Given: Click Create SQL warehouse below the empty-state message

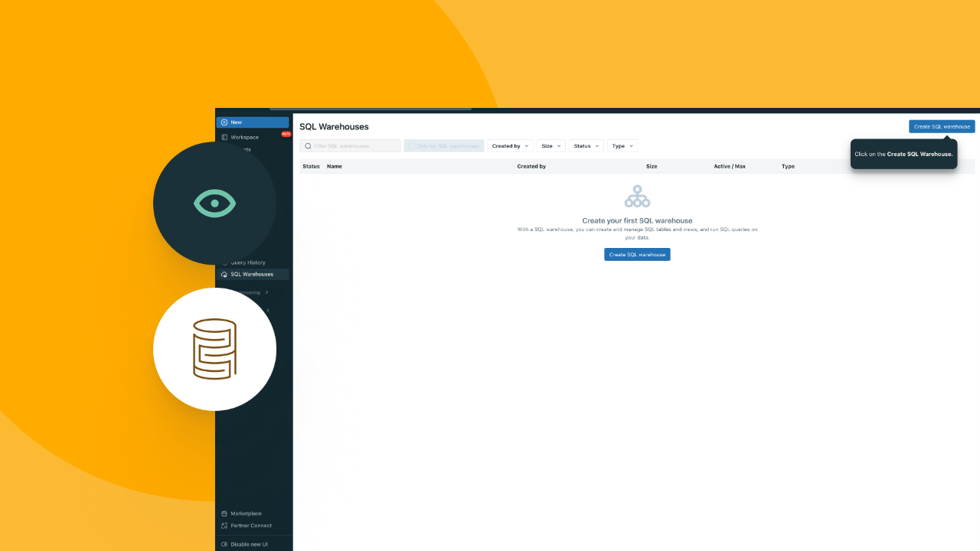Looking at the screenshot, I should tap(637, 254).
